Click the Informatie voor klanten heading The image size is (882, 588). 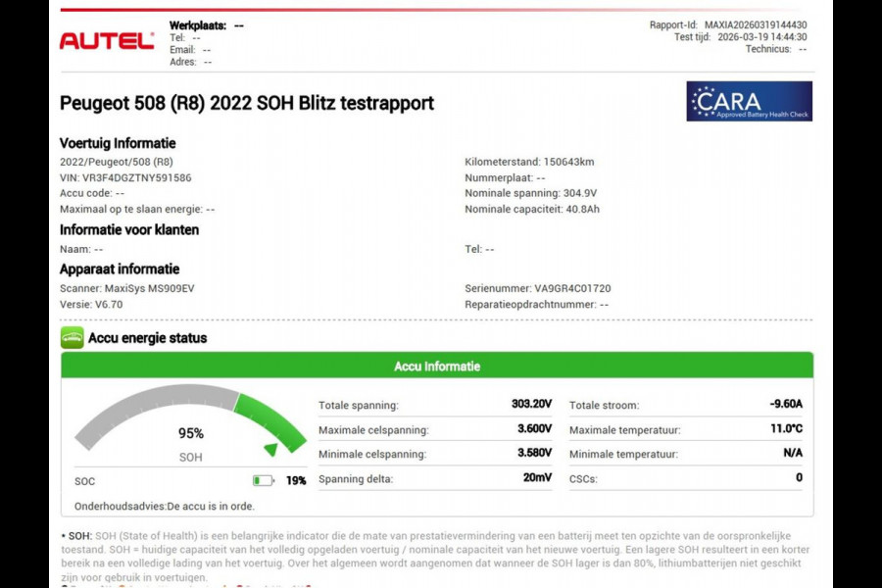click(x=129, y=230)
